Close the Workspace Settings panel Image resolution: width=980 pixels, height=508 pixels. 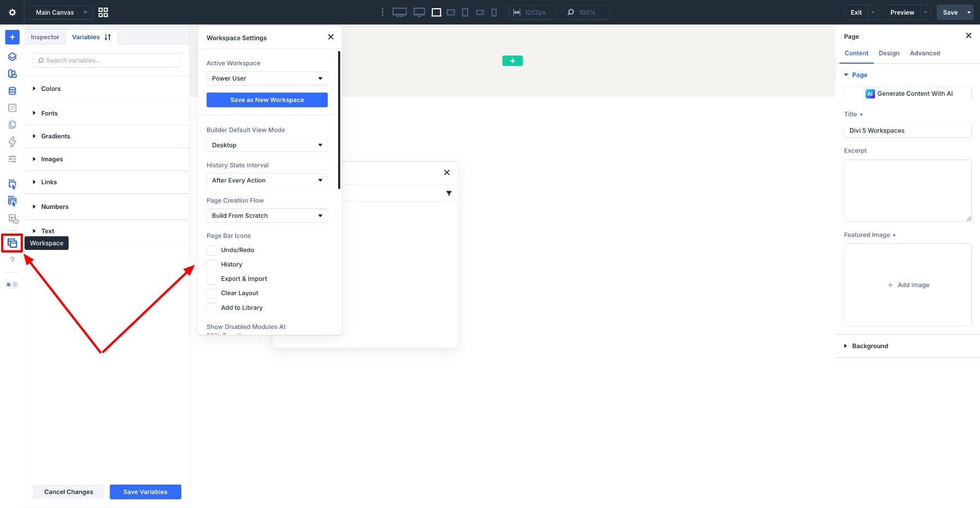click(330, 37)
